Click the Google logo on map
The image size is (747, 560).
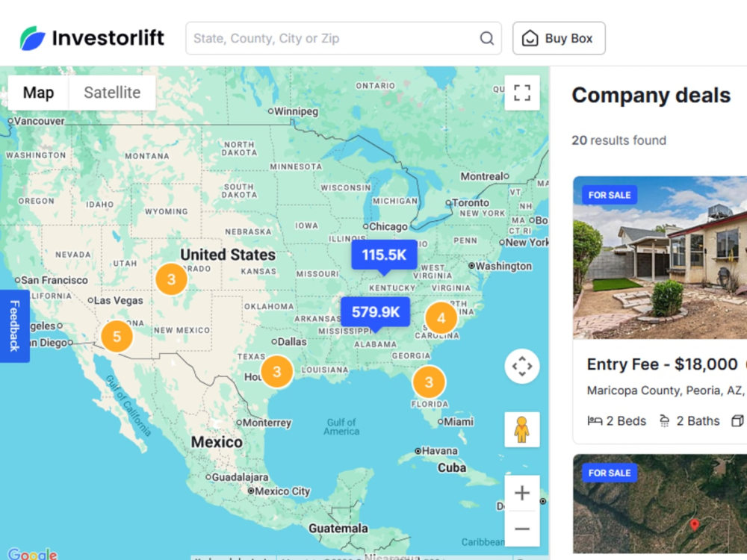[x=32, y=554]
